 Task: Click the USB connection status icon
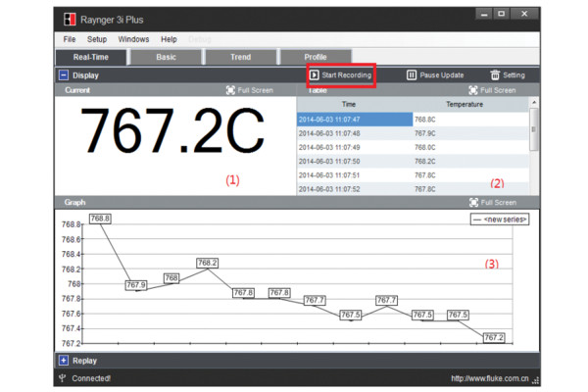pyautogui.click(x=63, y=377)
